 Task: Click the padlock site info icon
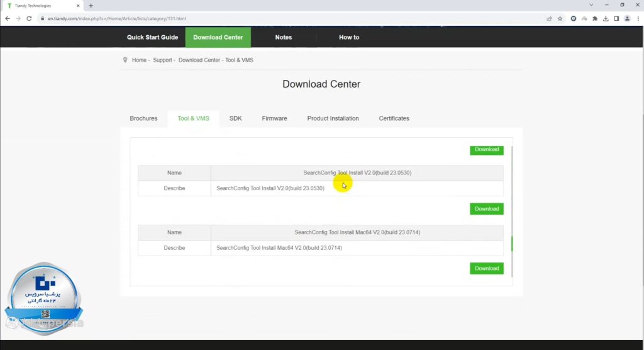coord(42,18)
